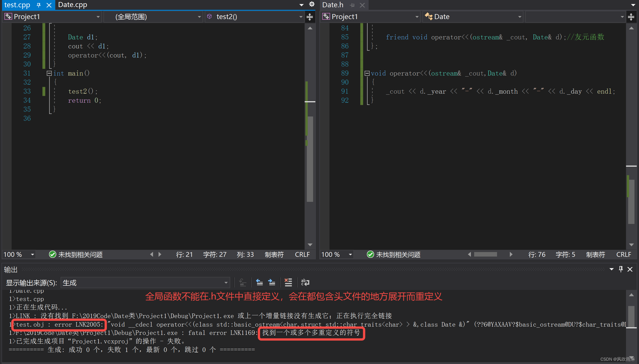The width and height of the screenshot is (639, 364).
Task: Open output panel window position dropdown
Action: pos(612,269)
